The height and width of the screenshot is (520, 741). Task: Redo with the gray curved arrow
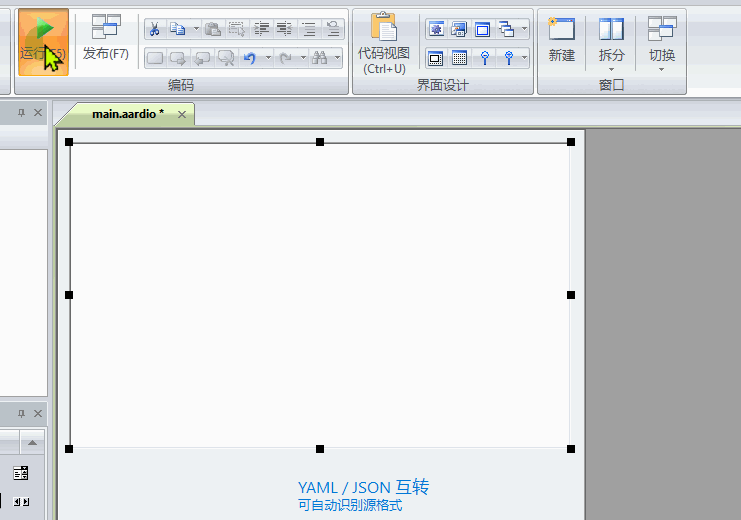[285, 58]
